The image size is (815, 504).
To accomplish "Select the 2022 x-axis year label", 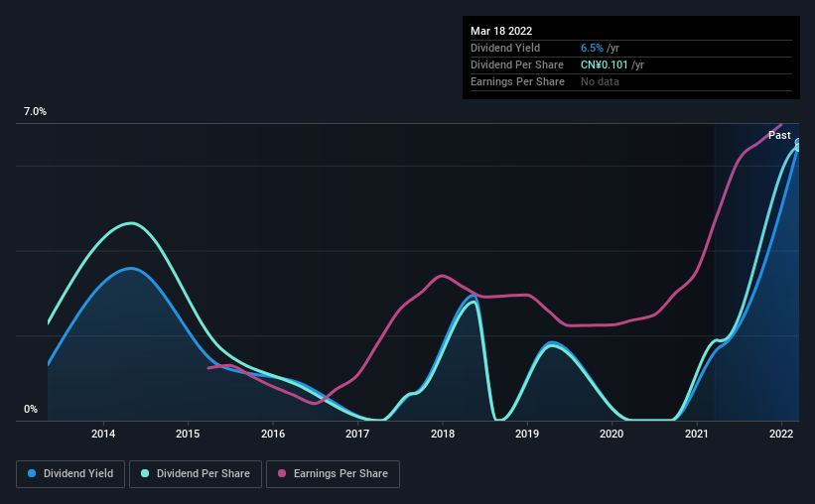I will point(781,434).
